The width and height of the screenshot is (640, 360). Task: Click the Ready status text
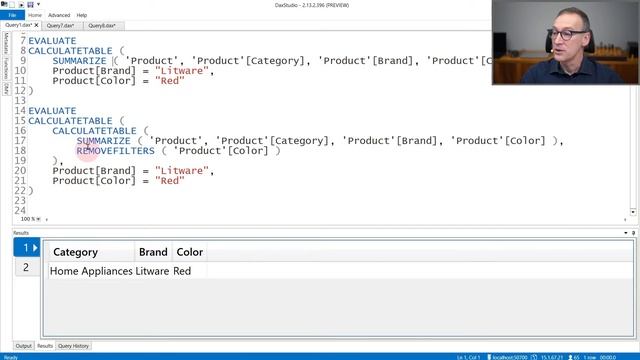pos(11,357)
